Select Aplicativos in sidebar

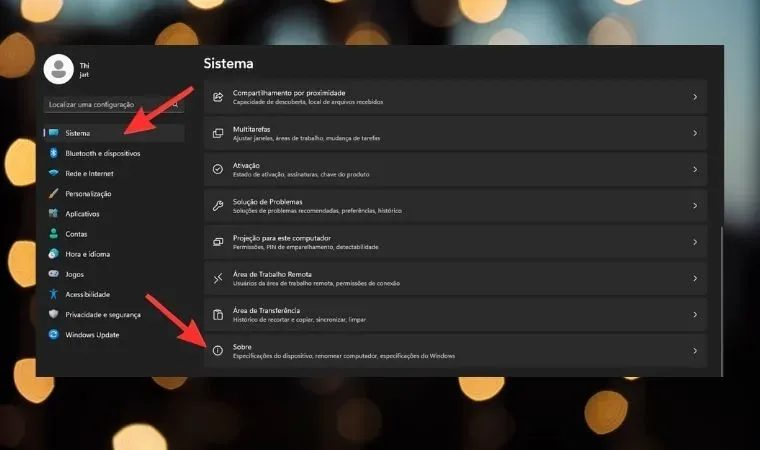tap(114, 213)
